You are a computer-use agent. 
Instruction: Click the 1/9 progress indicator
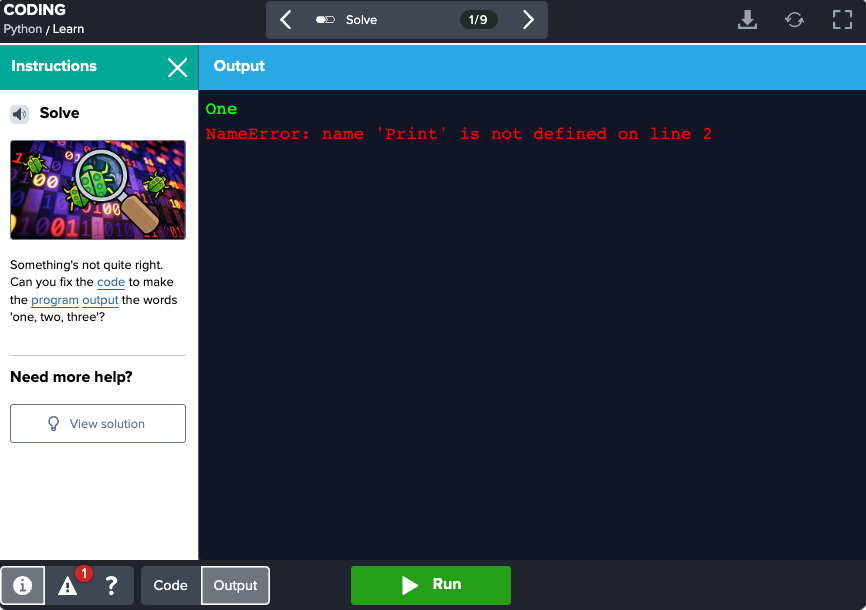[478, 20]
